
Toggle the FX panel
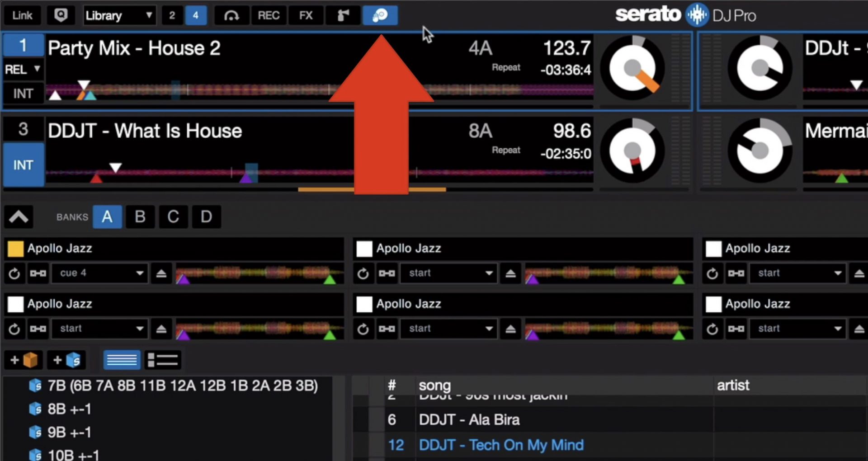[306, 15]
